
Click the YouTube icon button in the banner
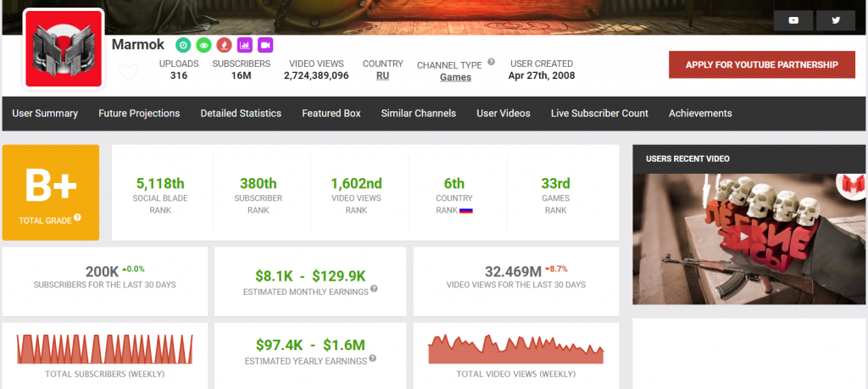pyautogui.click(x=793, y=20)
